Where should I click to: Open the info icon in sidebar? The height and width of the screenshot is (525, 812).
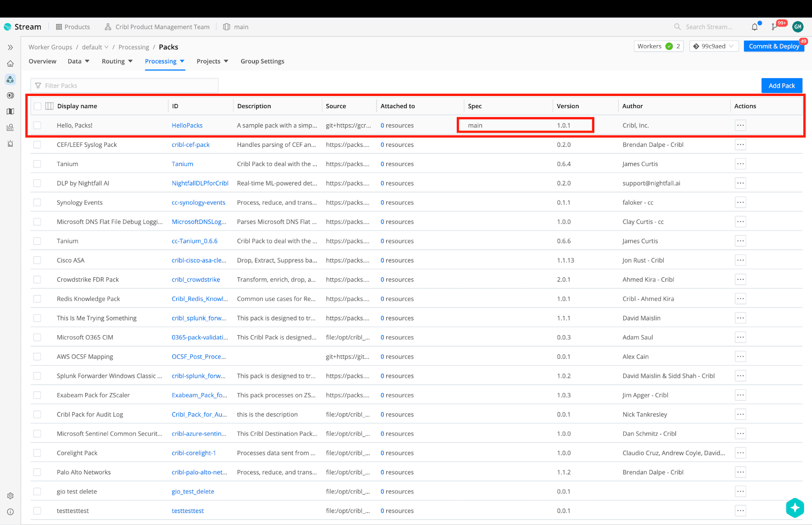10,512
